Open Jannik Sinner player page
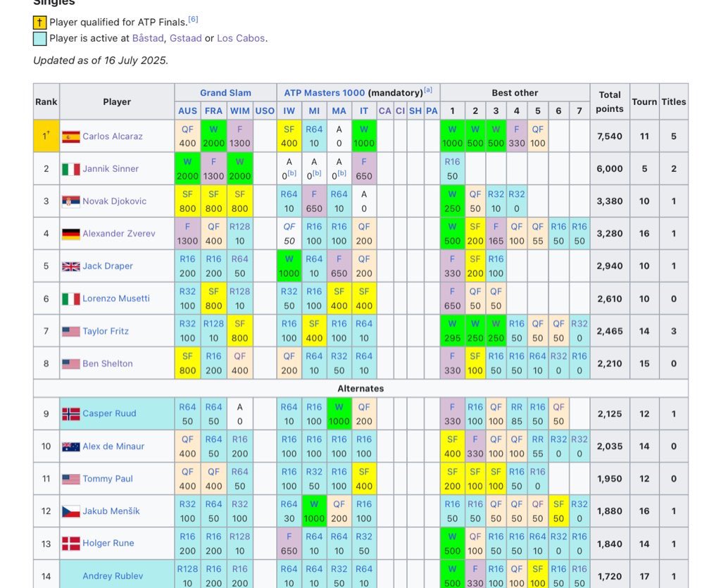 point(111,169)
